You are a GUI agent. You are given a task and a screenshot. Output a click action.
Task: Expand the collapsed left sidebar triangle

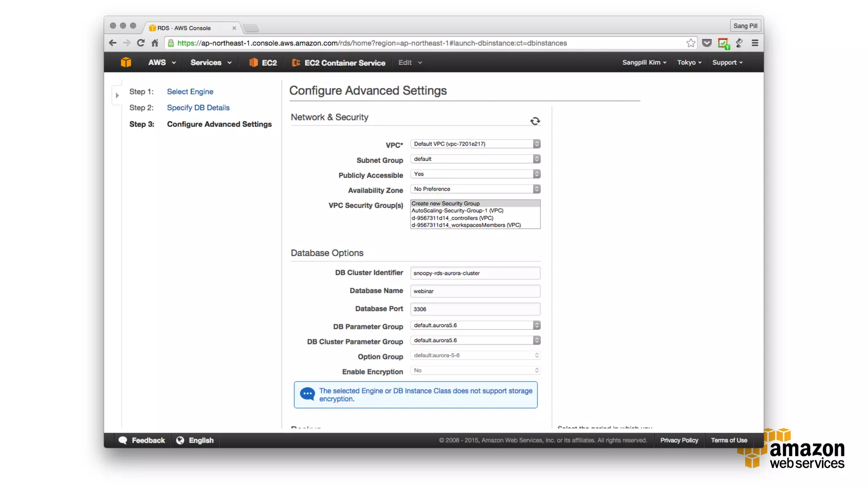[117, 95]
